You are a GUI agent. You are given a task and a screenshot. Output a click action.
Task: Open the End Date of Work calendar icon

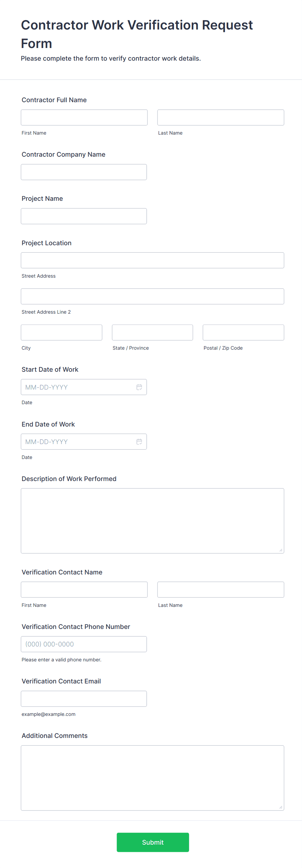pyautogui.click(x=139, y=442)
